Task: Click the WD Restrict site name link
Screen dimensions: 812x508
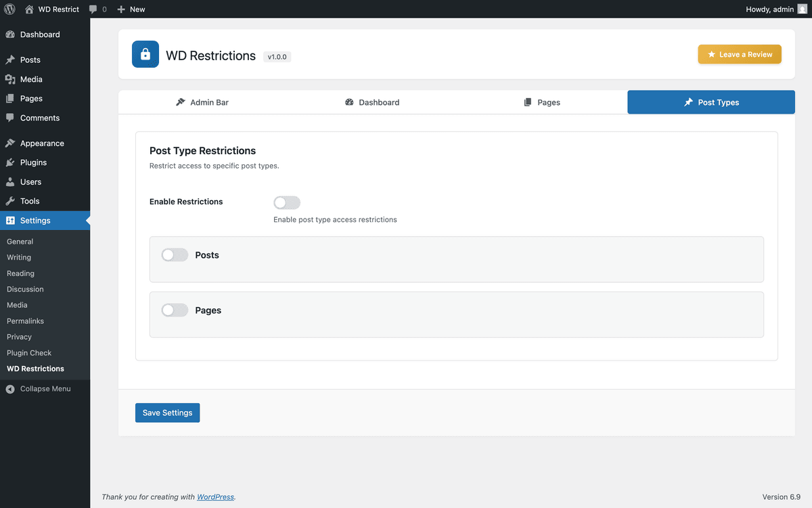Action: pyautogui.click(x=59, y=9)
